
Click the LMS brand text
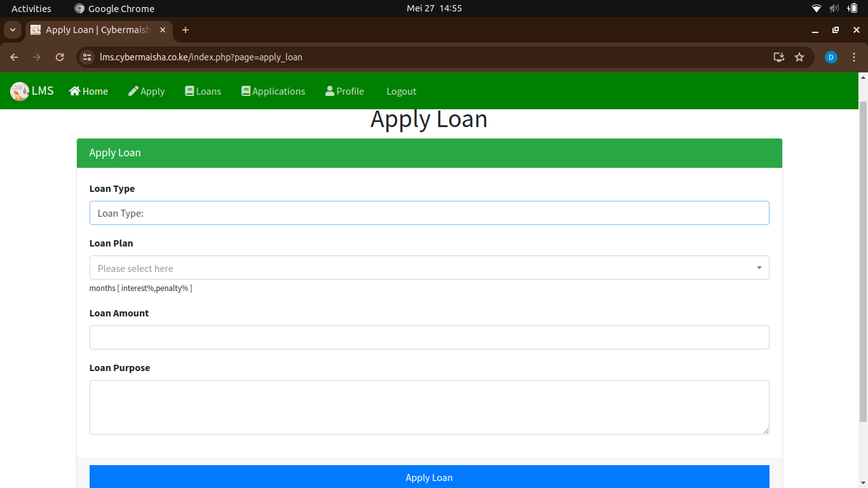click(x=43, y=90)
